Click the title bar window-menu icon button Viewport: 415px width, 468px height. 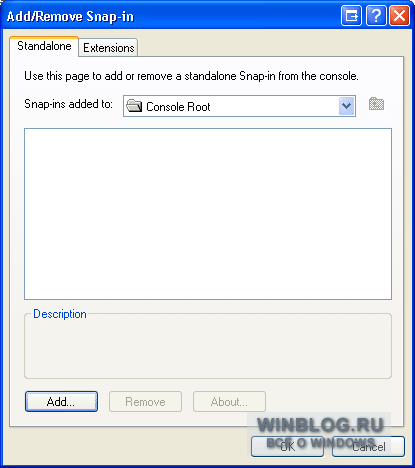[x=351, y=15]
